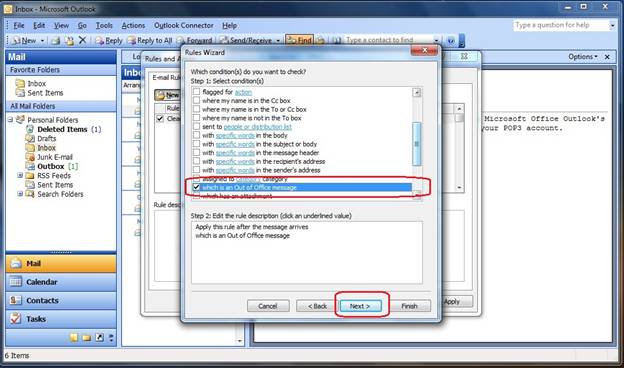
Task: Open the Deleted Items folder icon
Action: pyautogui.click(x=30, y=129)
